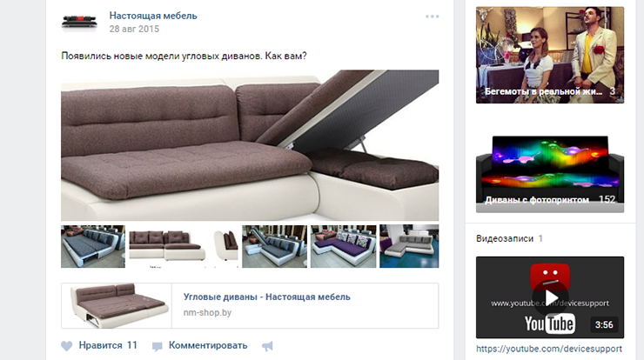Screen dimensions: 644x360
Task: Open first thumbnail with blue sofa
Action: pyautogui.click(x=93, y=246)
